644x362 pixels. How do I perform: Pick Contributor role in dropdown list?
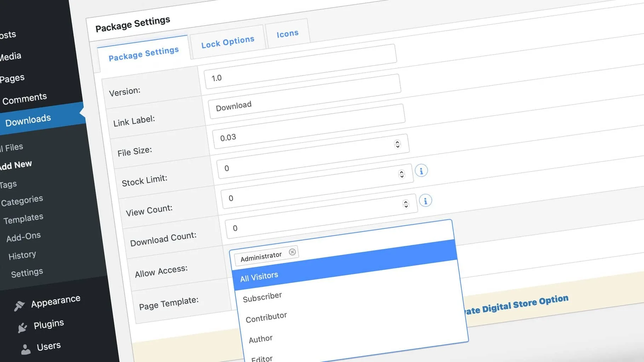(266, 317)
